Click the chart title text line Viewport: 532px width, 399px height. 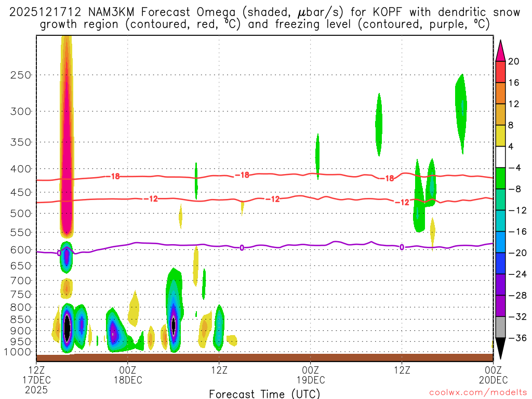(x=264, y=18)
